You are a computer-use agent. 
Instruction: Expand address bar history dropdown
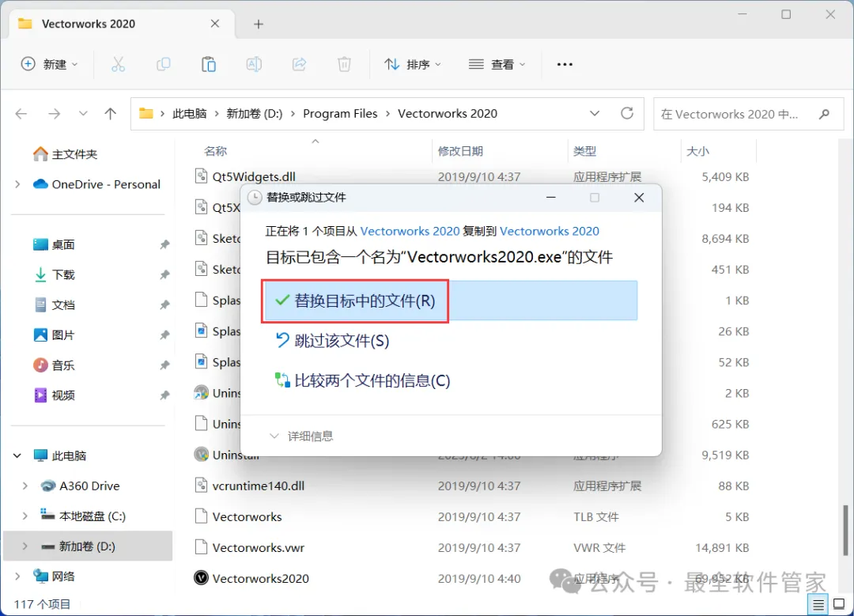click(595, 113)
